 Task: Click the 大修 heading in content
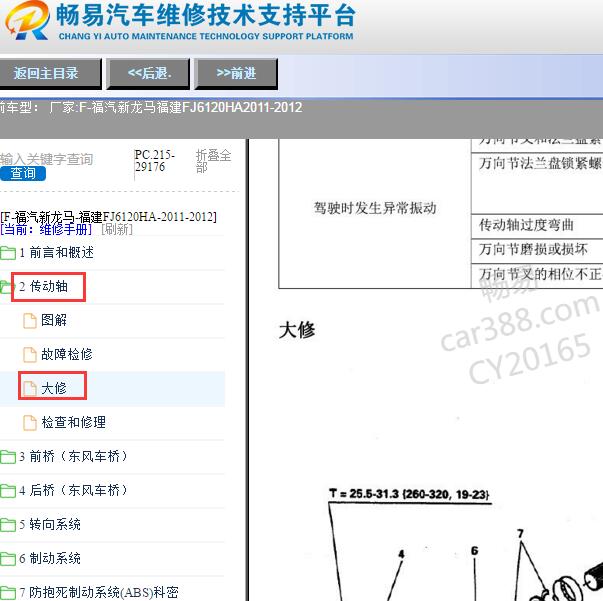[297, 330]
